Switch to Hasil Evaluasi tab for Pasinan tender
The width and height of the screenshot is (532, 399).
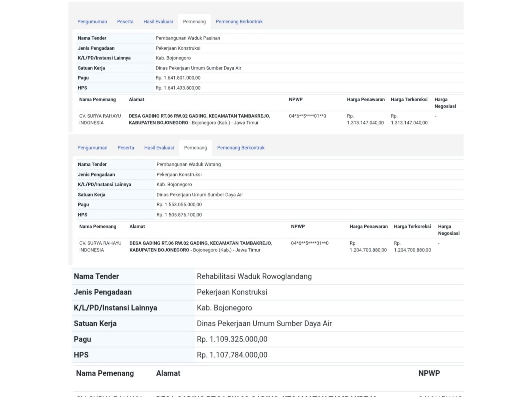(158, 22)
